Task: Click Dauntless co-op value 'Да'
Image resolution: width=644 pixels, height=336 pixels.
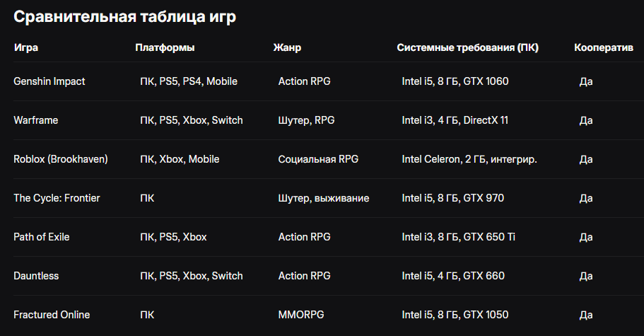Action: [x=585, y=276]
